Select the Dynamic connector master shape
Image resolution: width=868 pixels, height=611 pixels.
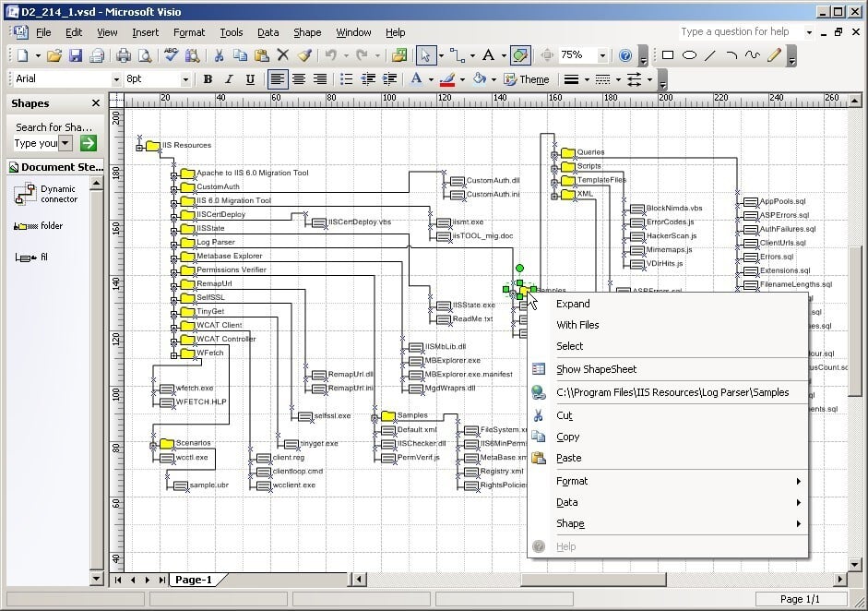(x=46, y=194)
